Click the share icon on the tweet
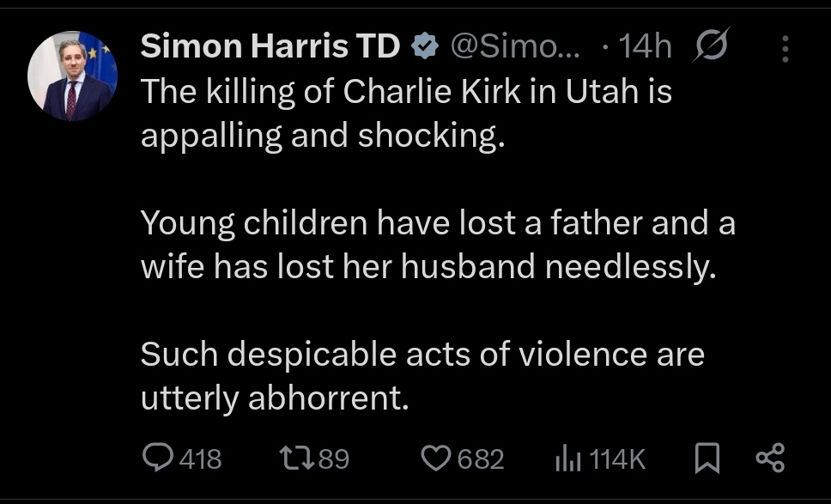The height and width of the screenshot is (504, 831). pos(769,458)
